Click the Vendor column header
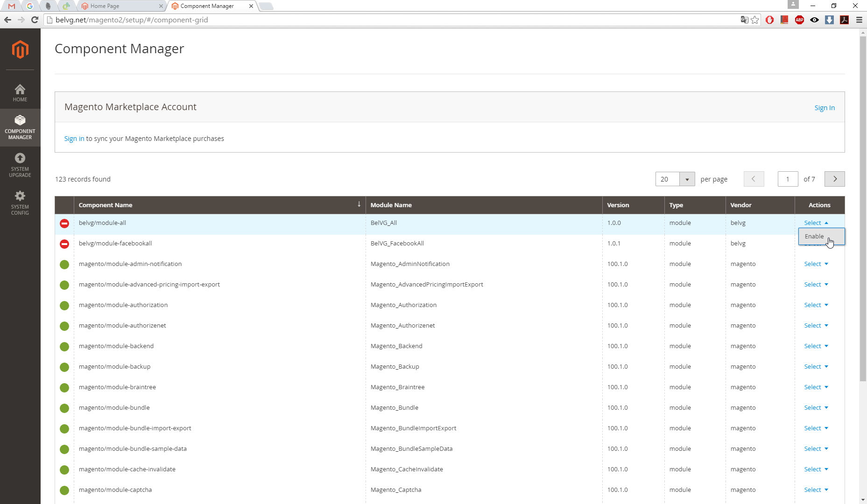867x504 pixels. (x=760, y=205)
